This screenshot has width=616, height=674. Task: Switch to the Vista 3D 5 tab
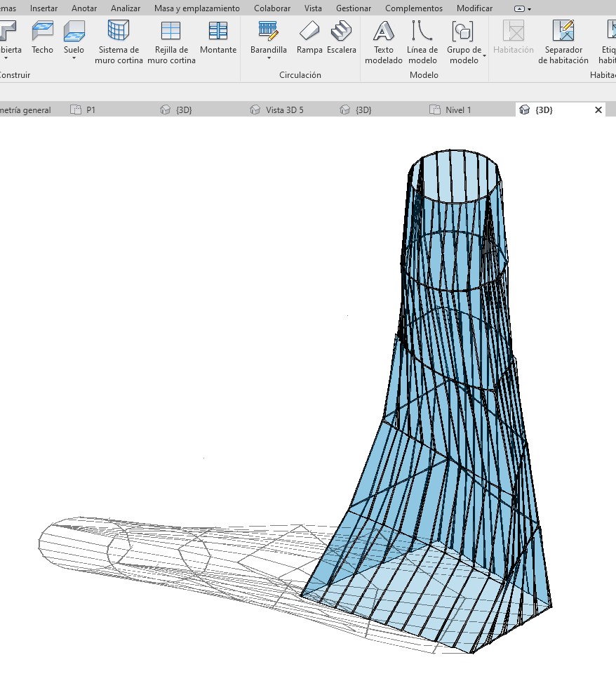click(x=284, y=110)
